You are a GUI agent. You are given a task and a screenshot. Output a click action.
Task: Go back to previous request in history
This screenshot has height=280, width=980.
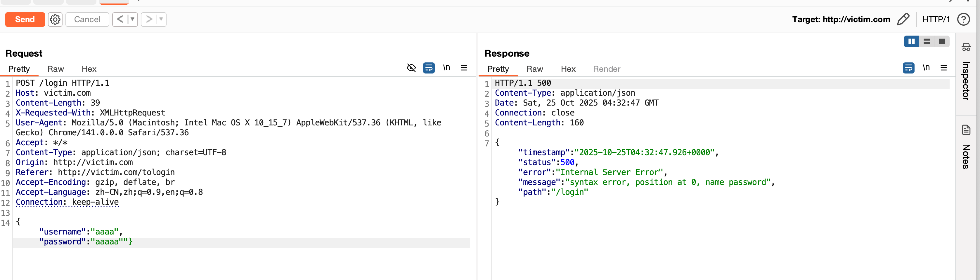120,19
